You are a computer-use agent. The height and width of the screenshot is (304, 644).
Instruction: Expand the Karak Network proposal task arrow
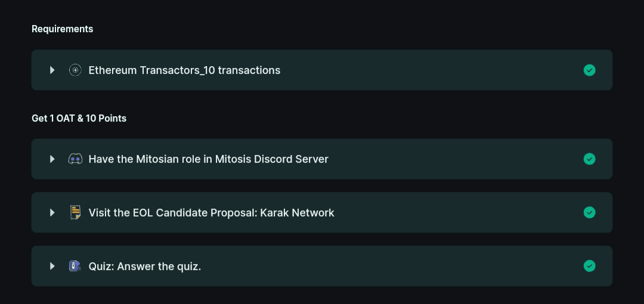[x=52, y=213]
